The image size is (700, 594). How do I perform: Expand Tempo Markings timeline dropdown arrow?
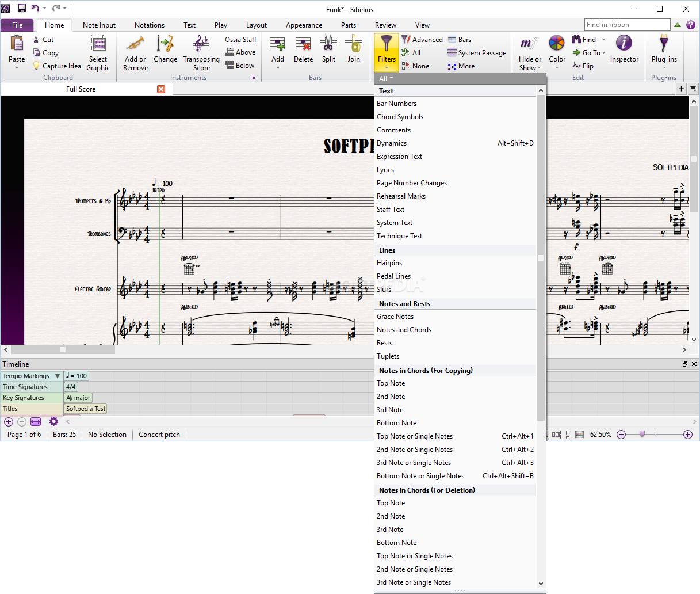click(x=58, y=376)
